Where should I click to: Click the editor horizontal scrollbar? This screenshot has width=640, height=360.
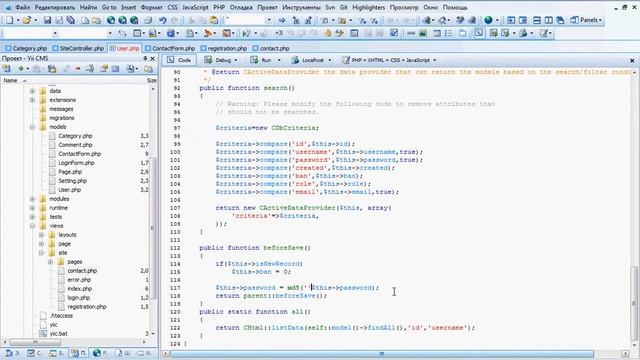point(382,353)
